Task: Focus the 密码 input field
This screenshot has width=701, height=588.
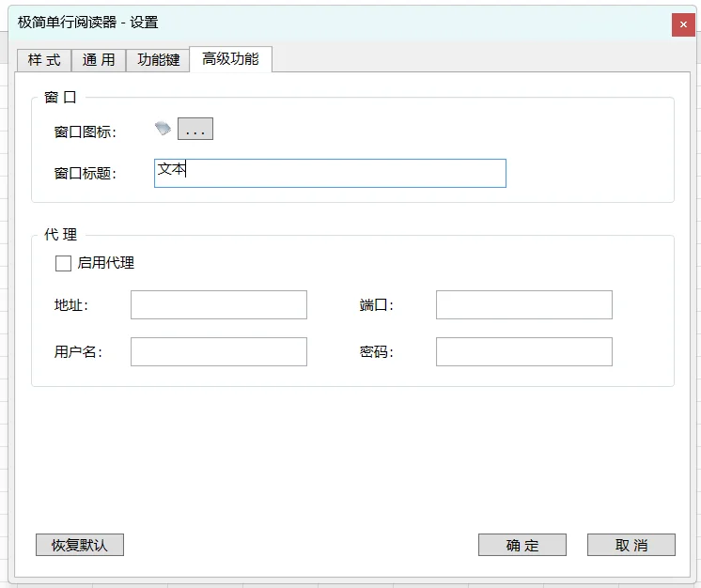Action: tap(524, 351)
